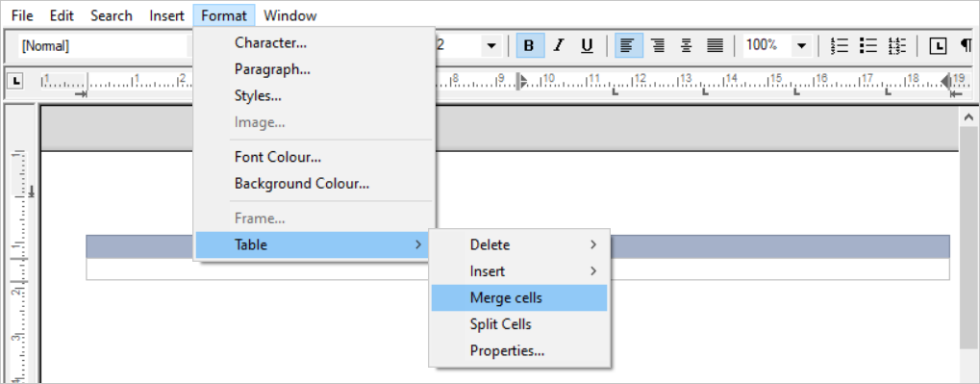Viewport: 980px width, 384px height.
Task: Center align the text
Action: pyautogui.click(x=687, y=45)
